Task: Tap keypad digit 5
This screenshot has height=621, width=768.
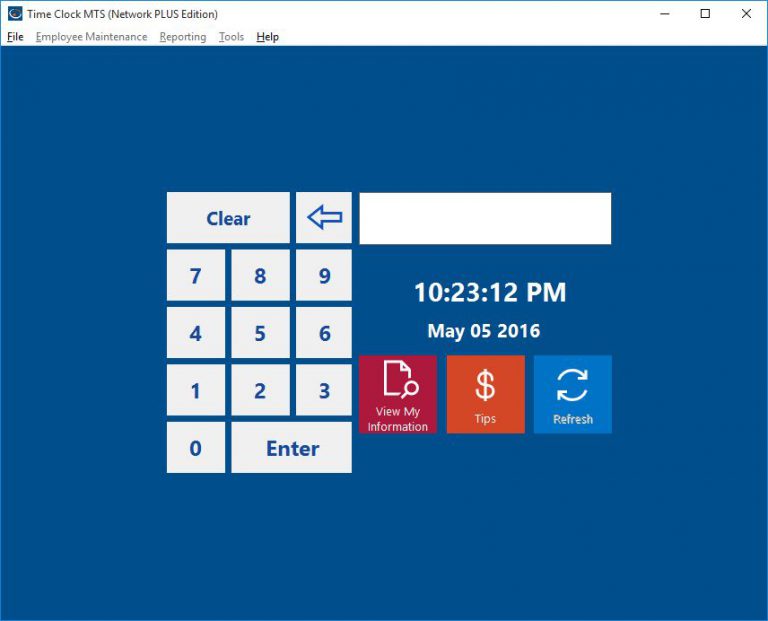Action: pyautogui.click(x=261, y=333)
